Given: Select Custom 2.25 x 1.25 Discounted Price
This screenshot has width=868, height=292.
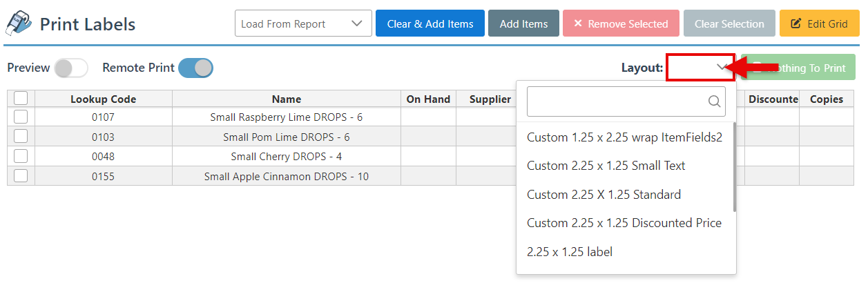Looking at the screenshot, I should [624, 223].
